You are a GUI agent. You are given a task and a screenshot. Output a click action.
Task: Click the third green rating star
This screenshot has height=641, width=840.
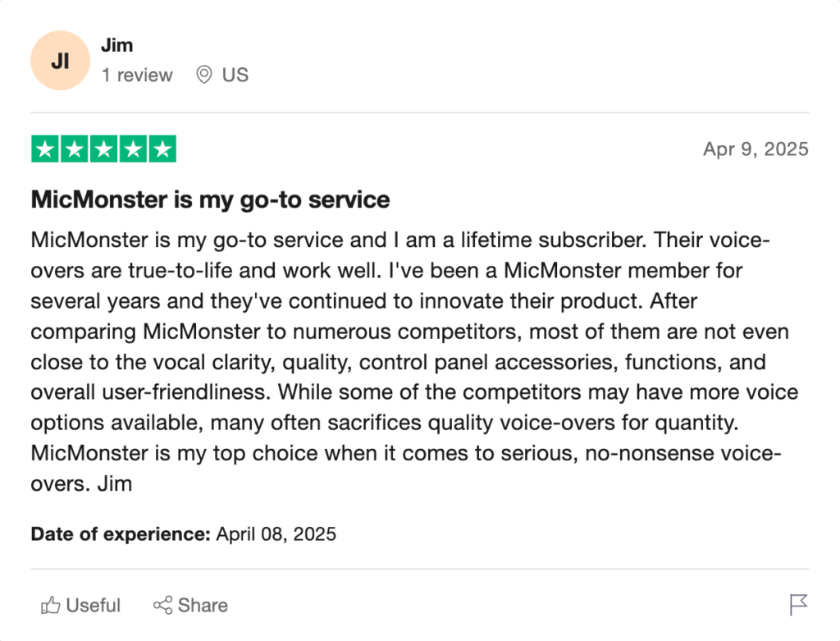tap(104, 149)
